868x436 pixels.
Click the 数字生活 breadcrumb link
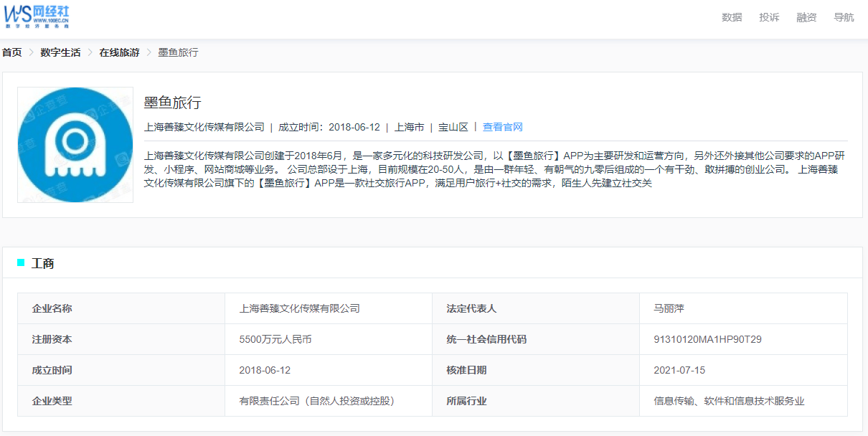tap(60, 52)
